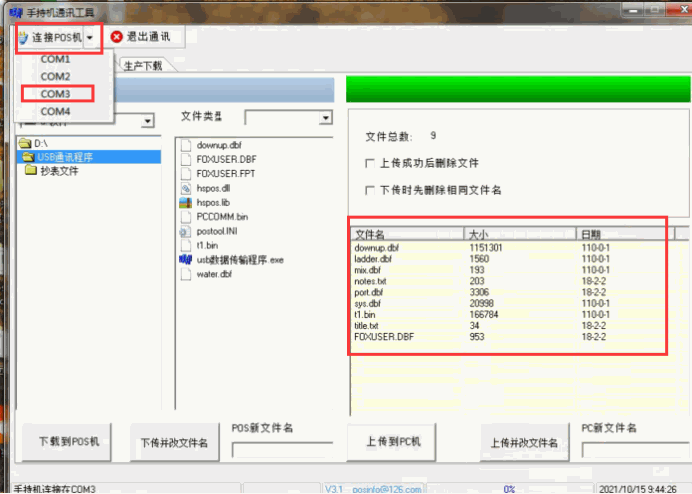
Task: Enable 下传时先删除相同文件名 checkbox
Action: click(x=372, y=189)
